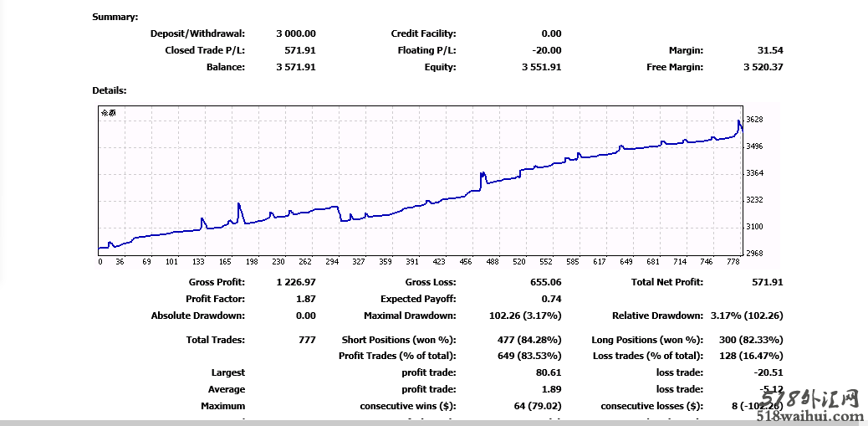Image resolution: width=868 pixels, height=426 pixels.
Task: Select the Free Margin value 3 520.37
Action: (x=763, y=67)
